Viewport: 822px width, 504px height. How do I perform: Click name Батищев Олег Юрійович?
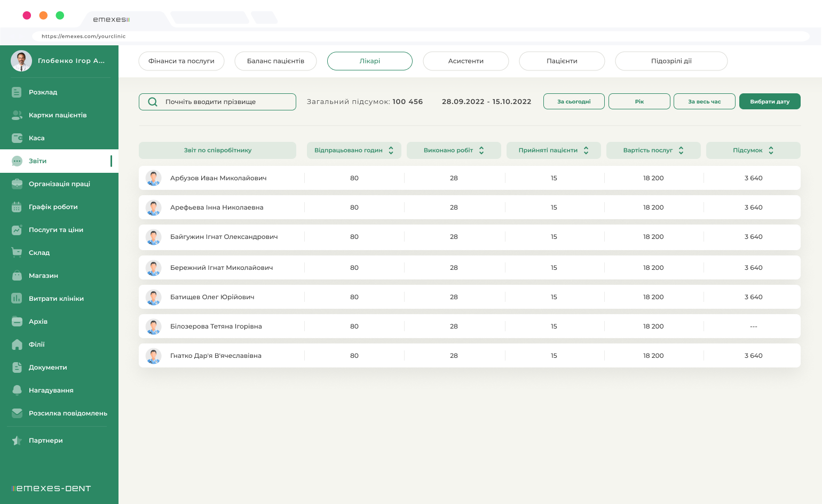212,297
